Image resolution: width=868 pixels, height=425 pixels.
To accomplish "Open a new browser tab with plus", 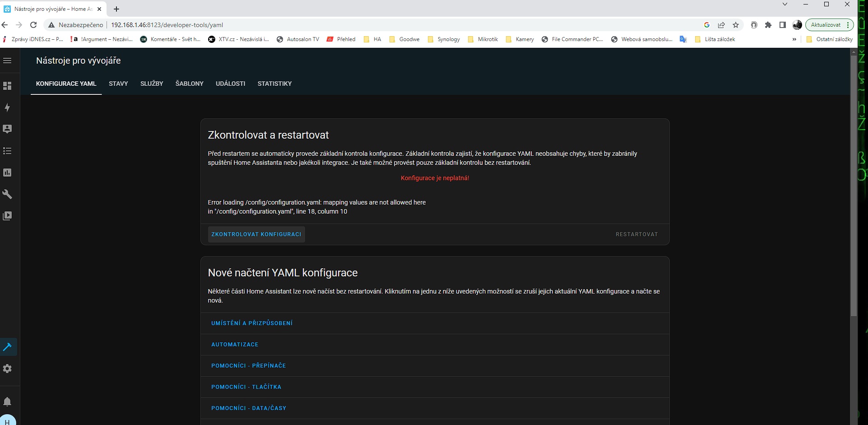I will click(x=116, y=9).
